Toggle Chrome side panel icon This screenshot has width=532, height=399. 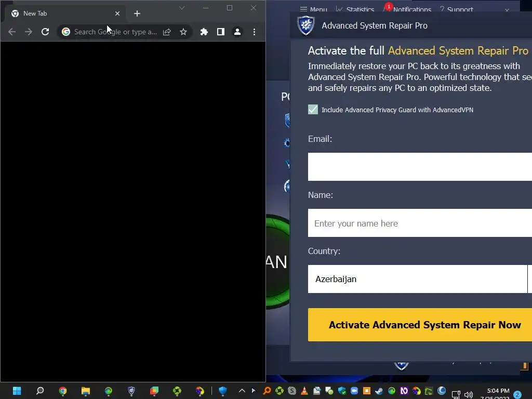pos(220,32)
